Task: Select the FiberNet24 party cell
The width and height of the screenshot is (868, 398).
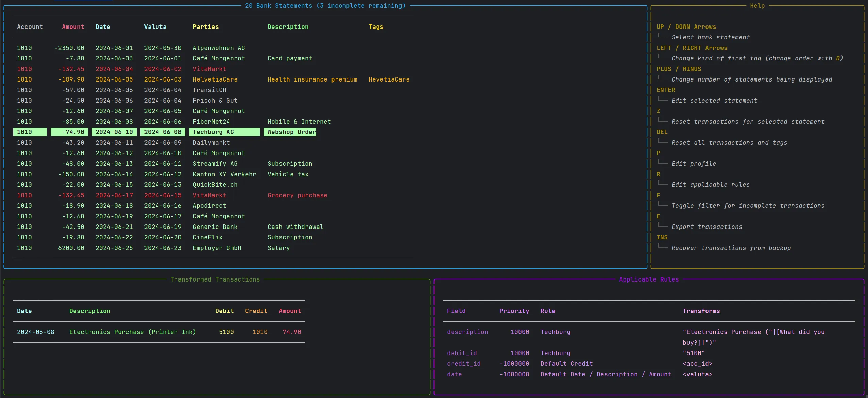Action: pos(211,122)
